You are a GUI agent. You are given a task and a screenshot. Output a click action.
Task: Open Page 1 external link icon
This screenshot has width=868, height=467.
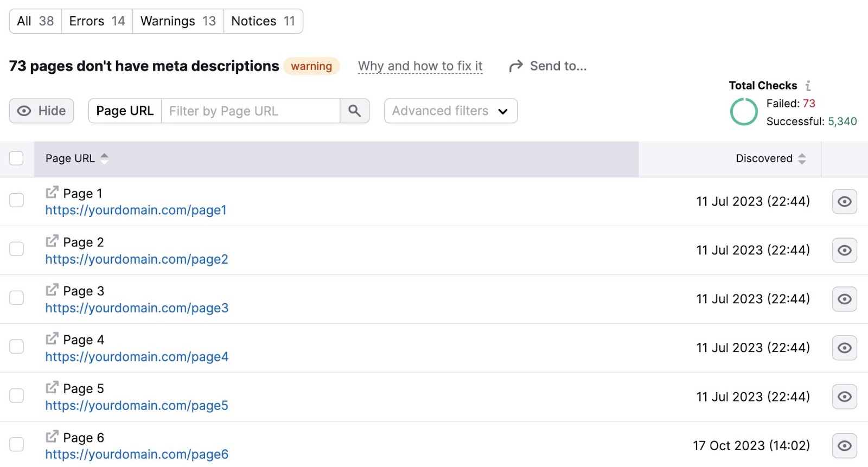(x=52, y=193)
